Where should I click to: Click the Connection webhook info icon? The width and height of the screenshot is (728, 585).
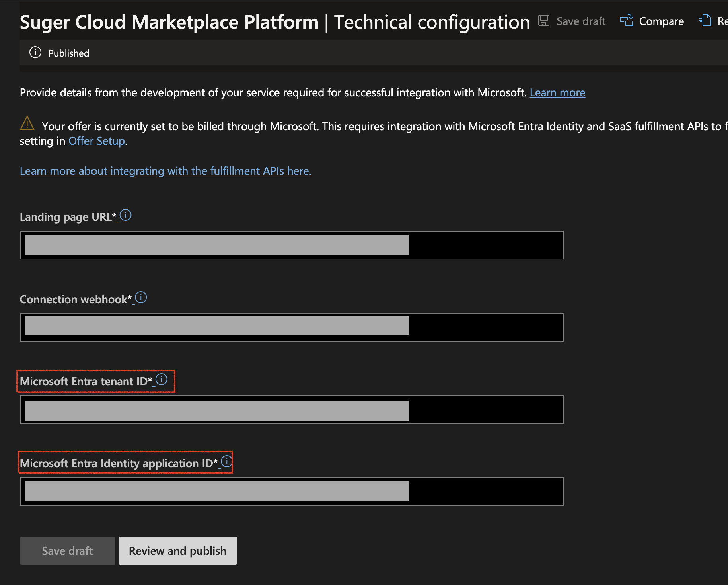pos(141,298)
